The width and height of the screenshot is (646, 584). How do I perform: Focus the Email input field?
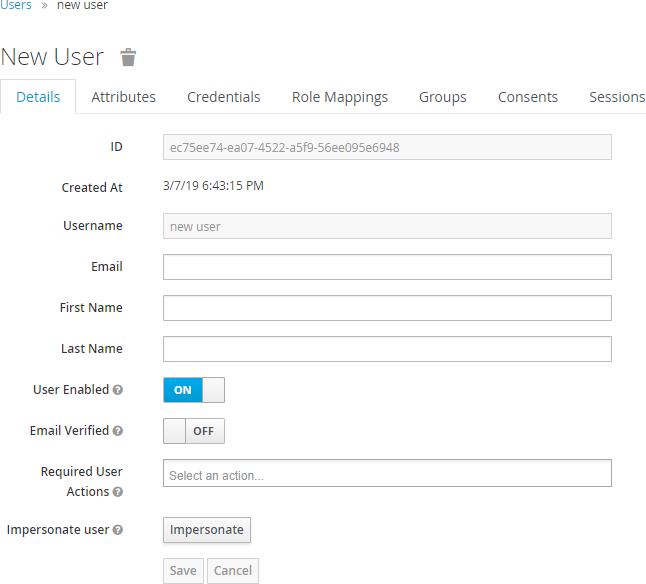point(387,267)
